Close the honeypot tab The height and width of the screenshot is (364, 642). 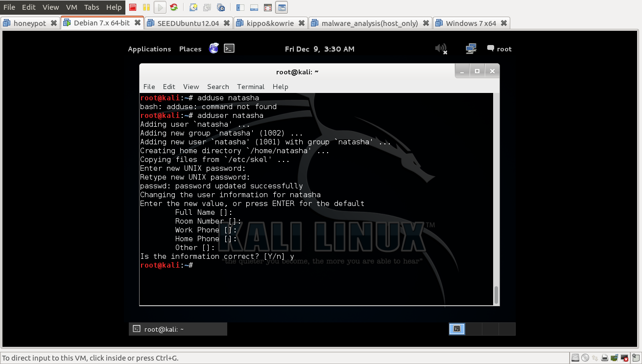pos(53,23)
